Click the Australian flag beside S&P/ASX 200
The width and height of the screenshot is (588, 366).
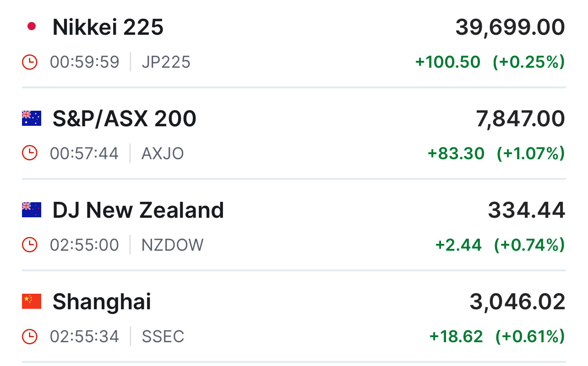click(32, 118)
